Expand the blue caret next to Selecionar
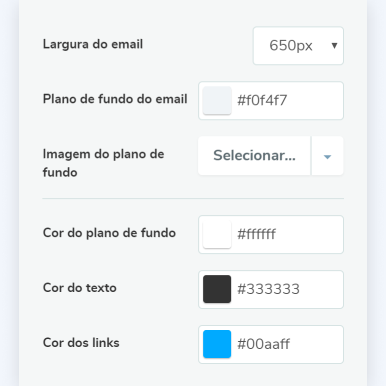Image resolution: width=386 pixels, height=386 pixels. pos(327,156)
